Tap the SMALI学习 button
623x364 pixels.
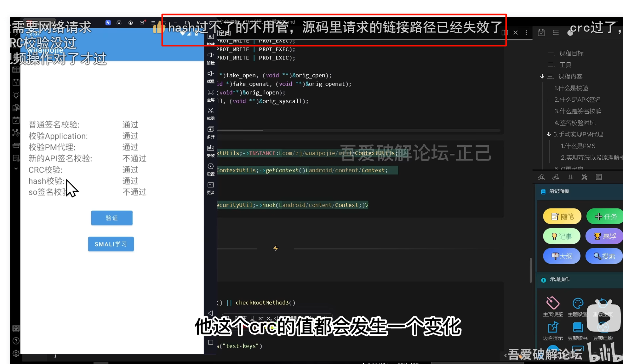[x=111, y=244]
